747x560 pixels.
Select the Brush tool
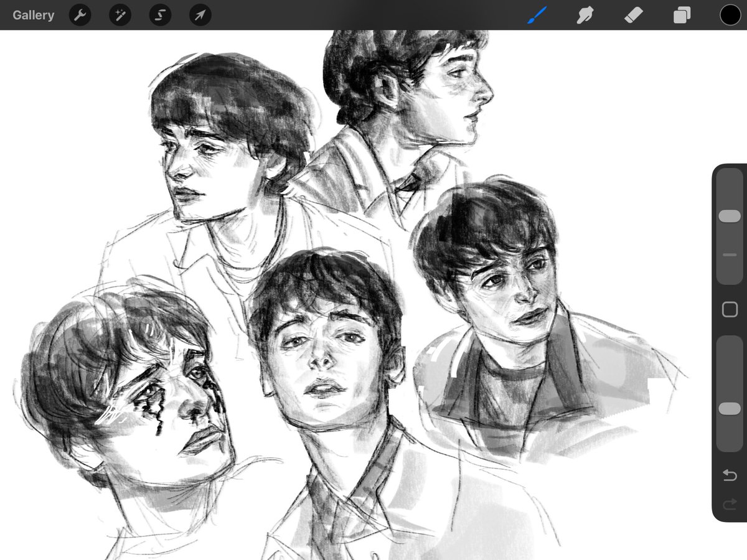(537, 15)
